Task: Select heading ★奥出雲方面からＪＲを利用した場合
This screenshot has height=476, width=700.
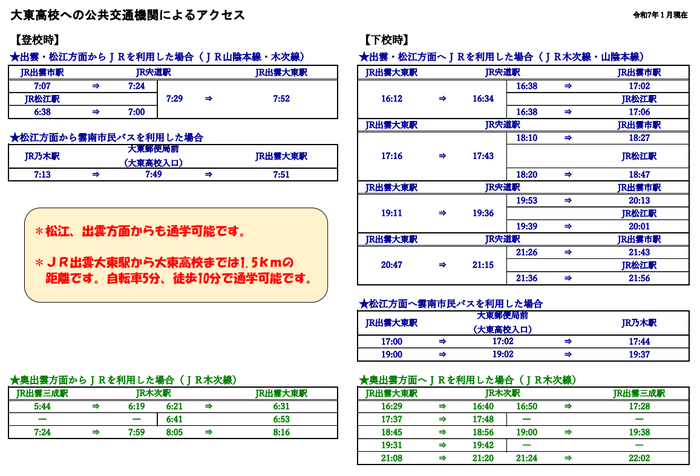Action: click(x=123, y=380)
